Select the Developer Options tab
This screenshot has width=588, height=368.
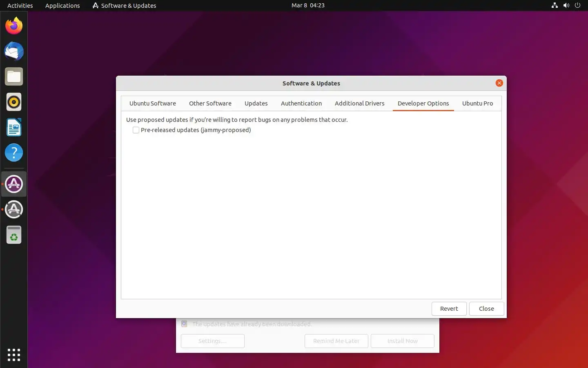423,103
